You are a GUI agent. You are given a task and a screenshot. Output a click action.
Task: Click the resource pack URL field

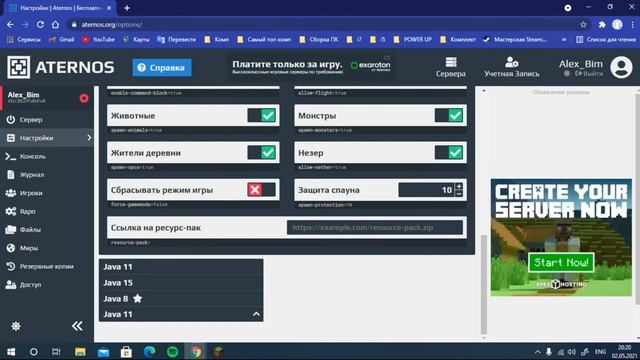pyautogui.click(x=375, y=227)
